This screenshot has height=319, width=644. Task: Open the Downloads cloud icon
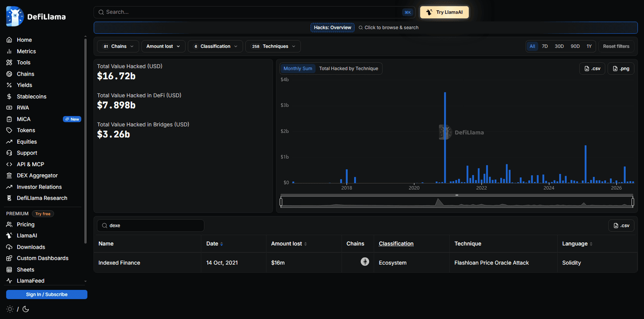tap(9, 247)
